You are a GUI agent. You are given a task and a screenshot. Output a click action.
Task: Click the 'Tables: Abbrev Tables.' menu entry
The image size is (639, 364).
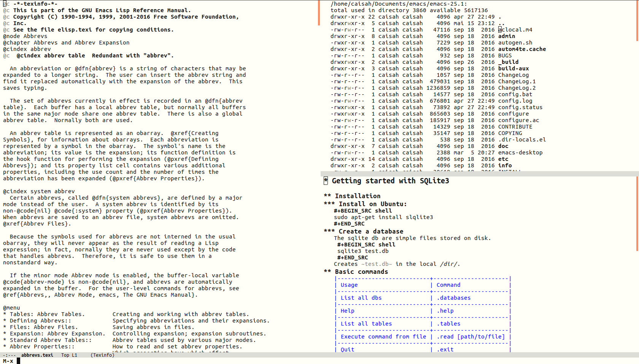44,314
